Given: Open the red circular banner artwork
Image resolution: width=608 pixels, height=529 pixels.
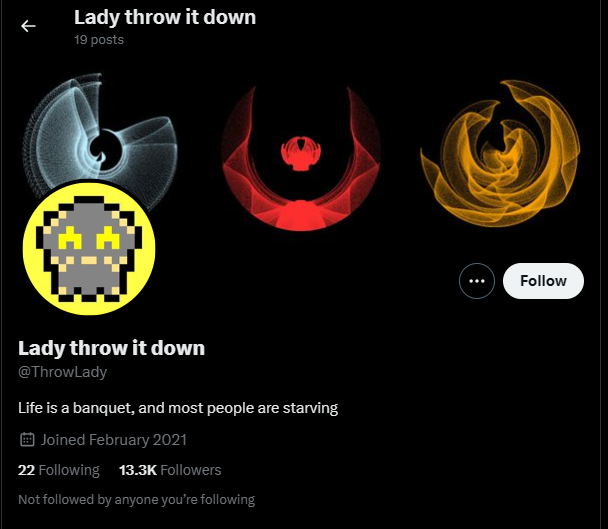Looking at the screenshot, I should click(301, 158).
